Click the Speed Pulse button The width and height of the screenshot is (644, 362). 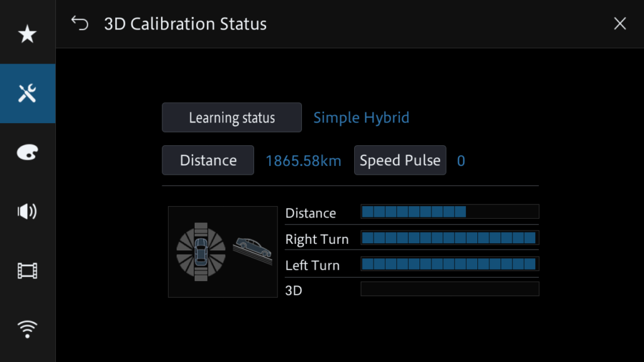click(x=400, y=160)
